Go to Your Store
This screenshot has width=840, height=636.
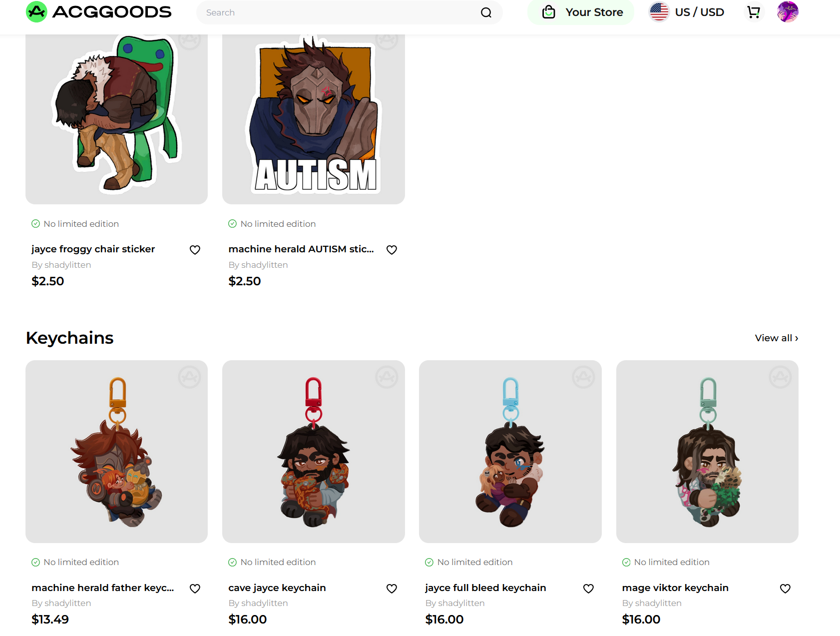tap(594, 12)
